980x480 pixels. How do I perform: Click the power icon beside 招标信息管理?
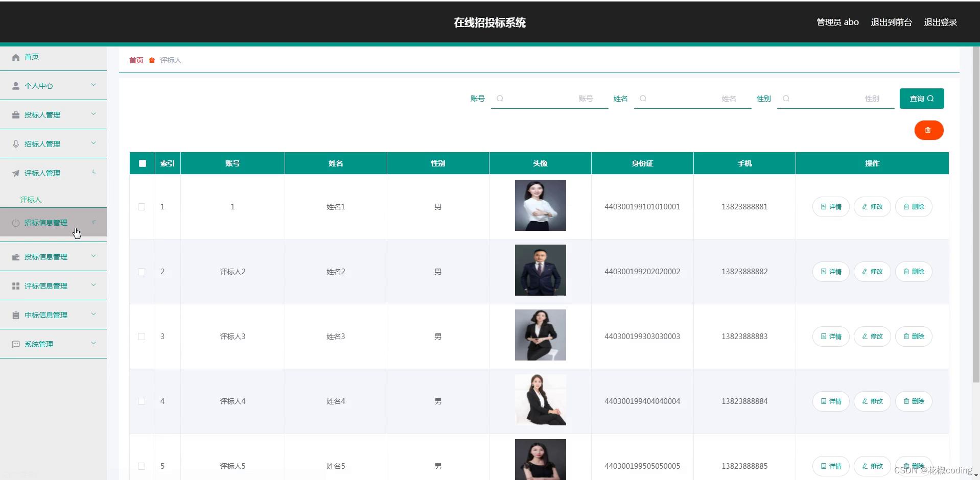tap(16, 223)
